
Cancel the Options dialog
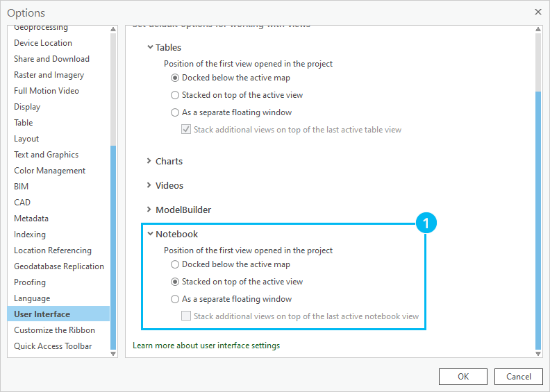coord(518,377)
